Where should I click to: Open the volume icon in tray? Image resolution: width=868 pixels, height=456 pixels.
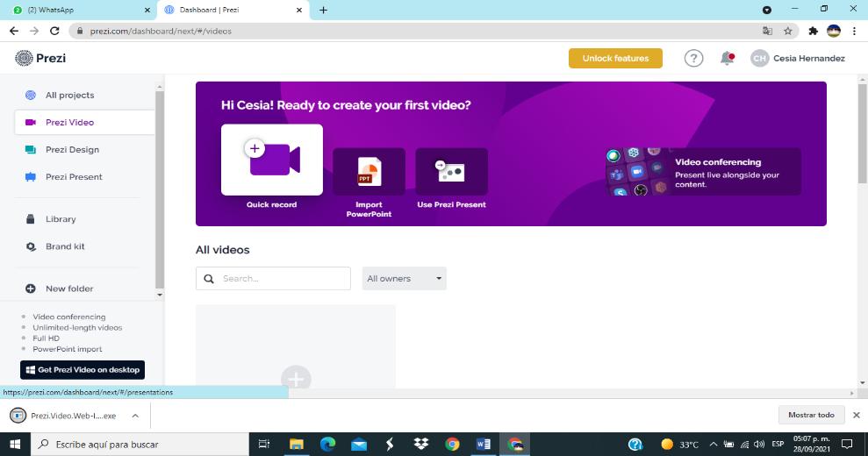759,445
